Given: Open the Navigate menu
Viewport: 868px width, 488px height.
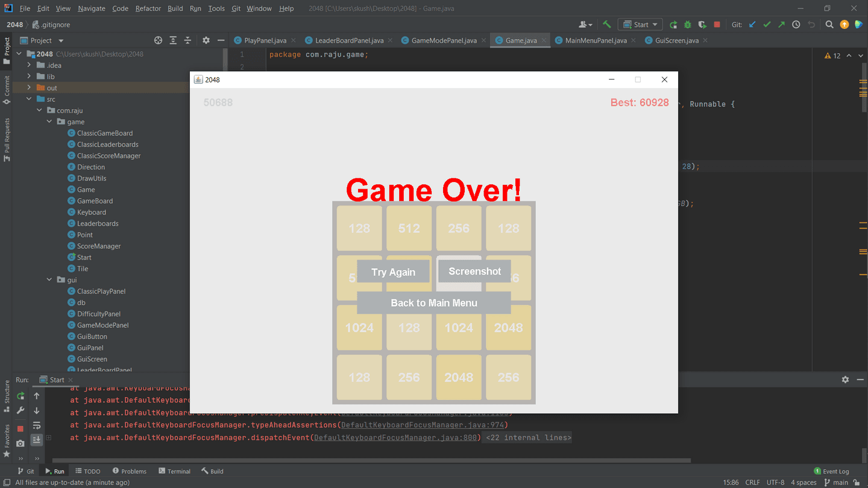Looking at the screenshot, I should [x=92, y=8].
